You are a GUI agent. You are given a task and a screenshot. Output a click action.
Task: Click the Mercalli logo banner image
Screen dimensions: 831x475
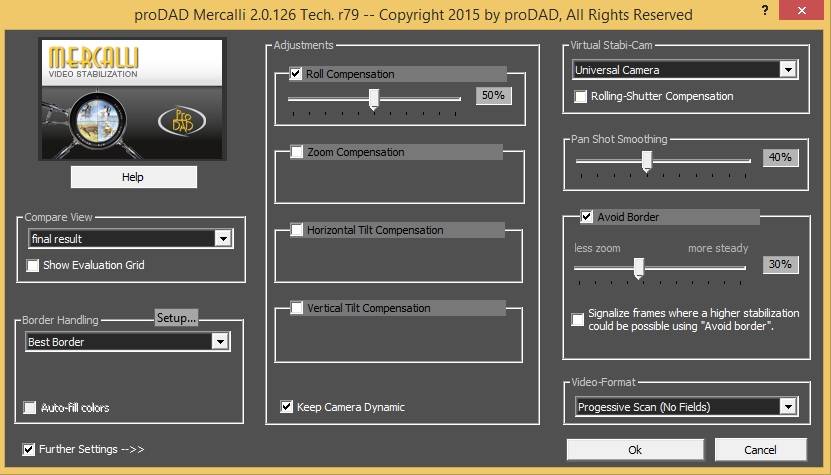(132, 99)
